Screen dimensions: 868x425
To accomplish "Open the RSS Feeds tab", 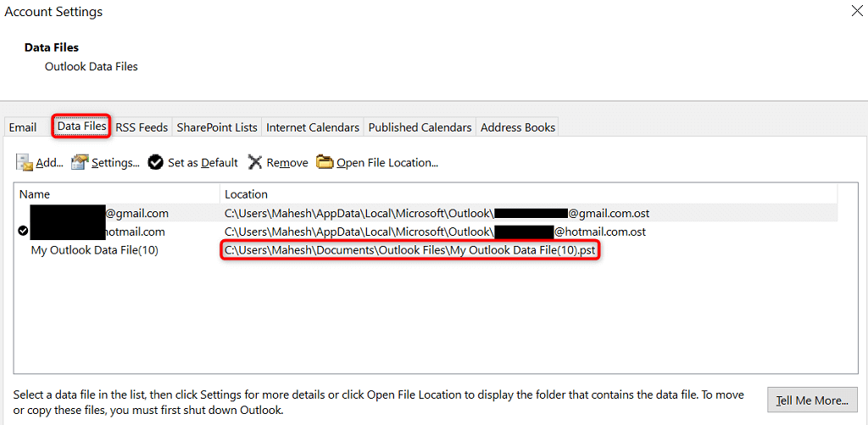I will [142, 127].
